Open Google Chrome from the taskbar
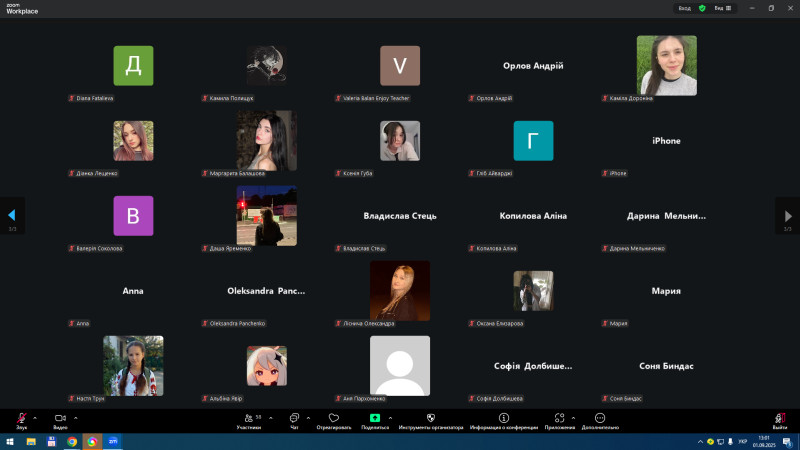Viewport: 800px width, 450px height. tap(72, 441)
